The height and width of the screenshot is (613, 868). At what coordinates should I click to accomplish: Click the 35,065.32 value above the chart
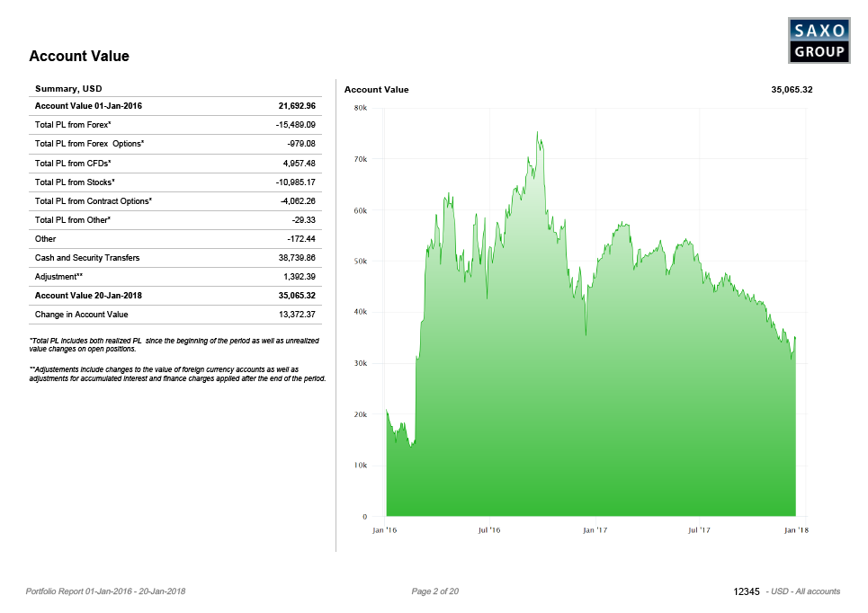792,90
